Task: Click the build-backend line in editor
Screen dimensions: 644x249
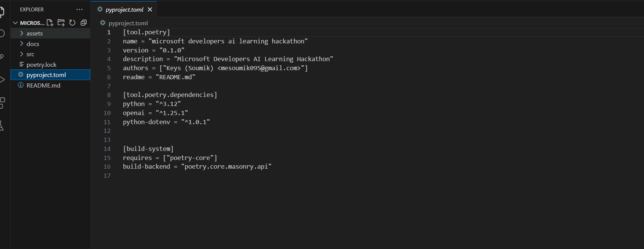Action: click(x=197, y=166)
